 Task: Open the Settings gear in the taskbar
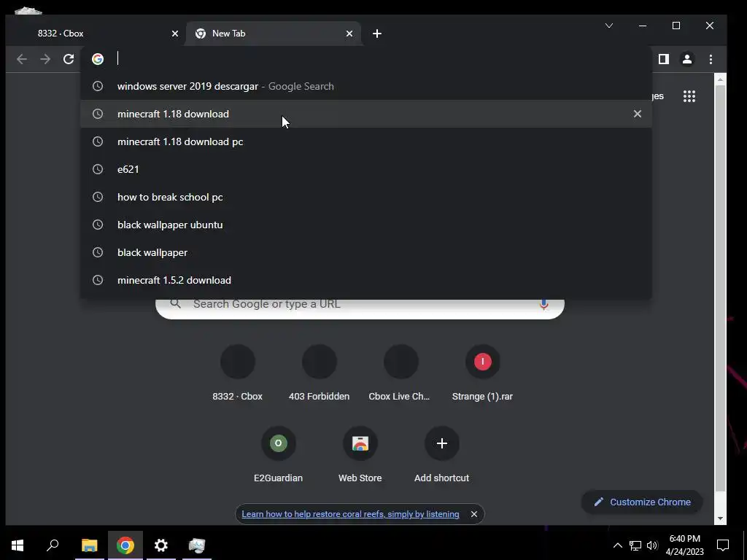pyautogui.click(x=161, y=545)
